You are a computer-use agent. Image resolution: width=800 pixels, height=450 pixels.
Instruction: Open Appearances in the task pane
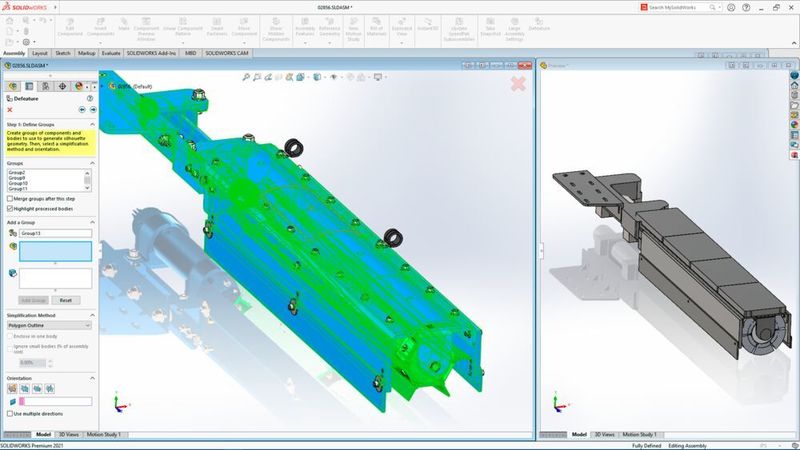click(x=794, y=125)
